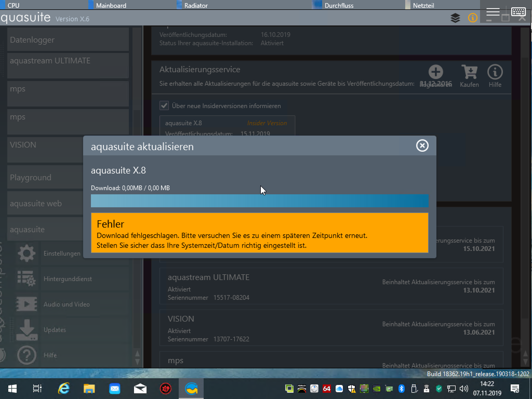This screenshot has height=399, width=532.
Task: Open Updates download icon
Action: [27, 330]
